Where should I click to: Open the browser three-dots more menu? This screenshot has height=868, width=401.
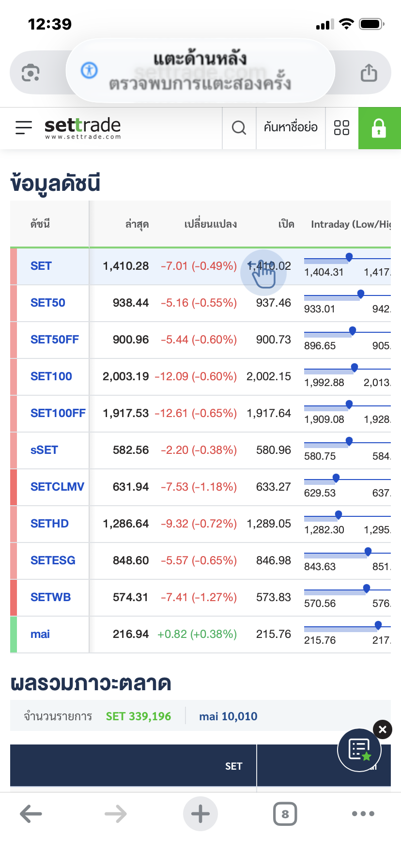point(363,814)
